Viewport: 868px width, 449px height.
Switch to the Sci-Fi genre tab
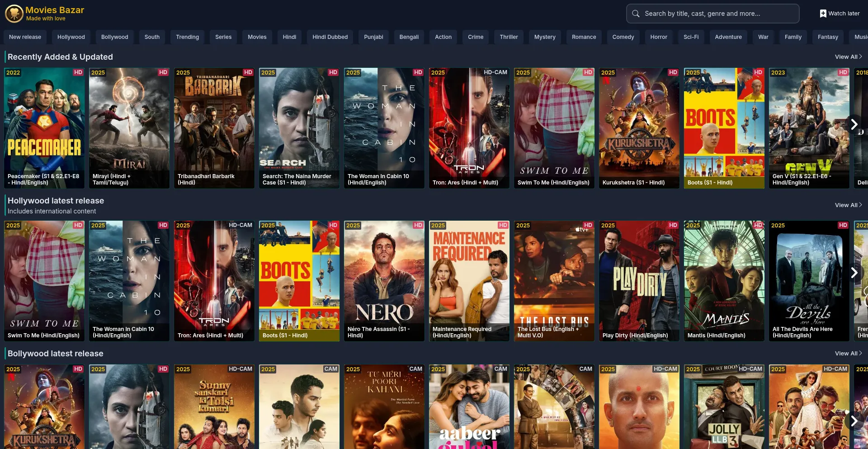690,37
